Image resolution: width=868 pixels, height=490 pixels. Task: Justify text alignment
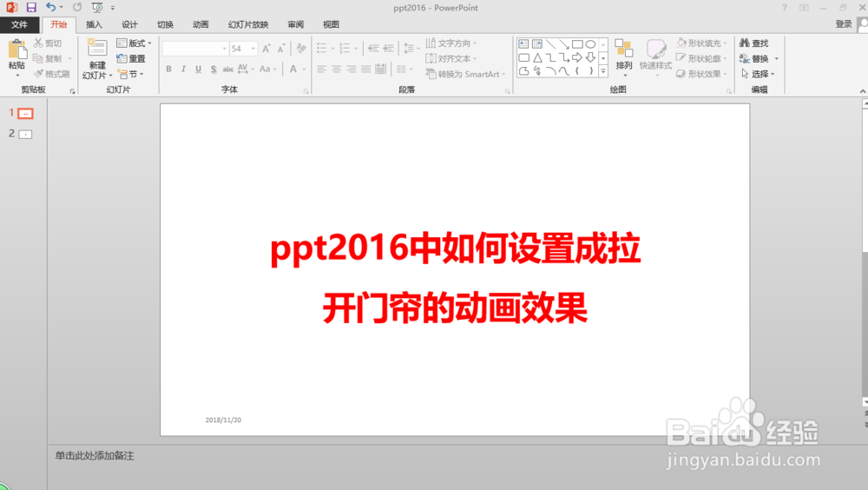(366, 70)
